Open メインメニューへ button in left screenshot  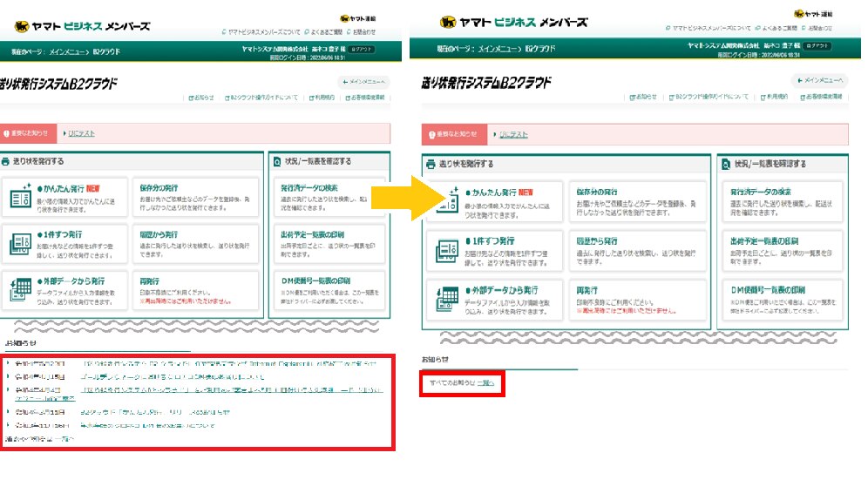[x=363, y=82]
